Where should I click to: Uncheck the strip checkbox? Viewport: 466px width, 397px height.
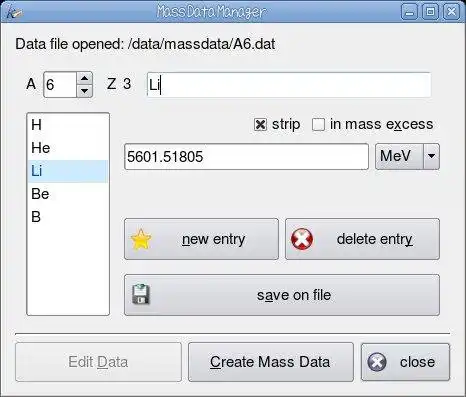click(260, 125)
